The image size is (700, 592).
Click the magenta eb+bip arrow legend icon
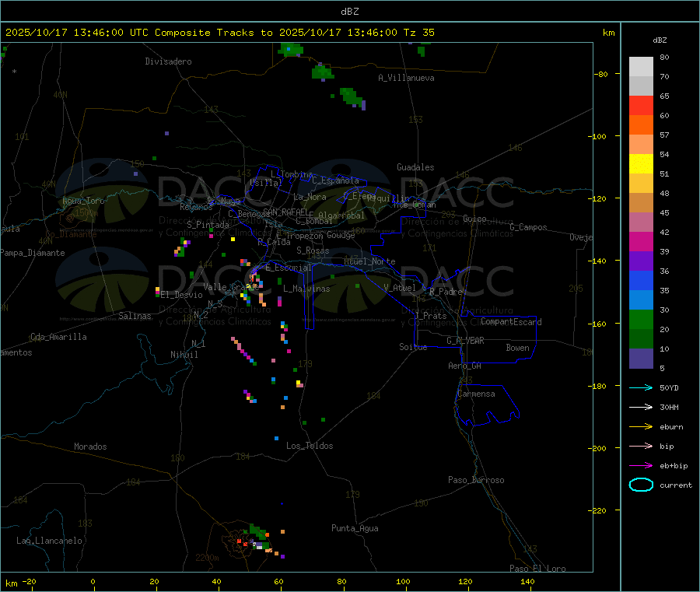tap(641, 465)
